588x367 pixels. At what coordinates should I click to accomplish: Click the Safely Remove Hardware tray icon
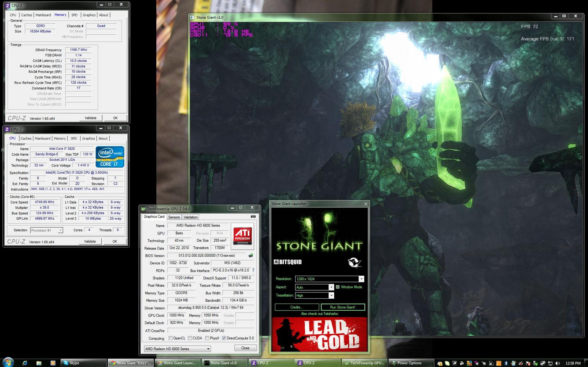[x=535, y=363]
